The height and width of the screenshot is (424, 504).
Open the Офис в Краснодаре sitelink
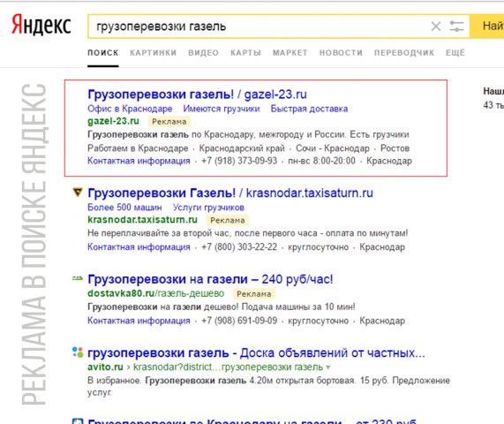(x=130, y=109)
